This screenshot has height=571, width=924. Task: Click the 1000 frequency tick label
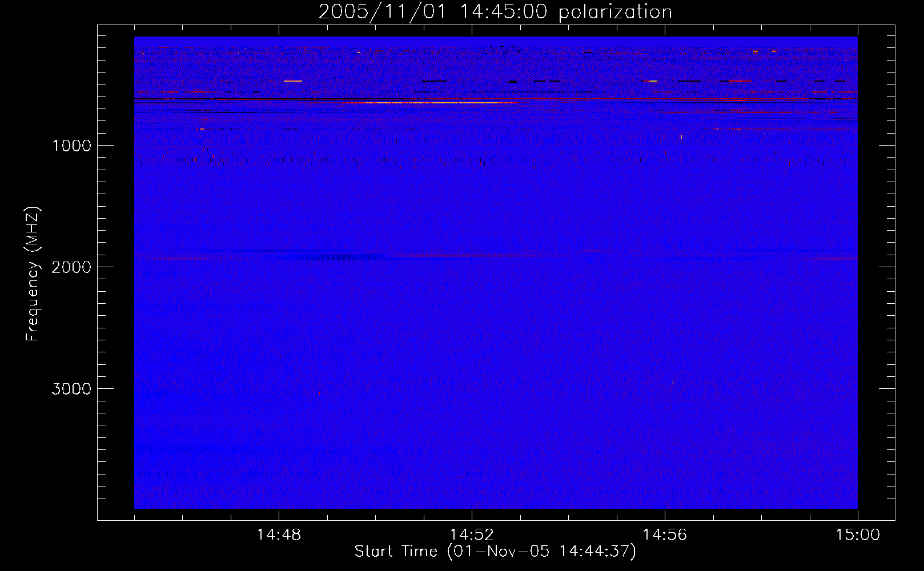71,146
